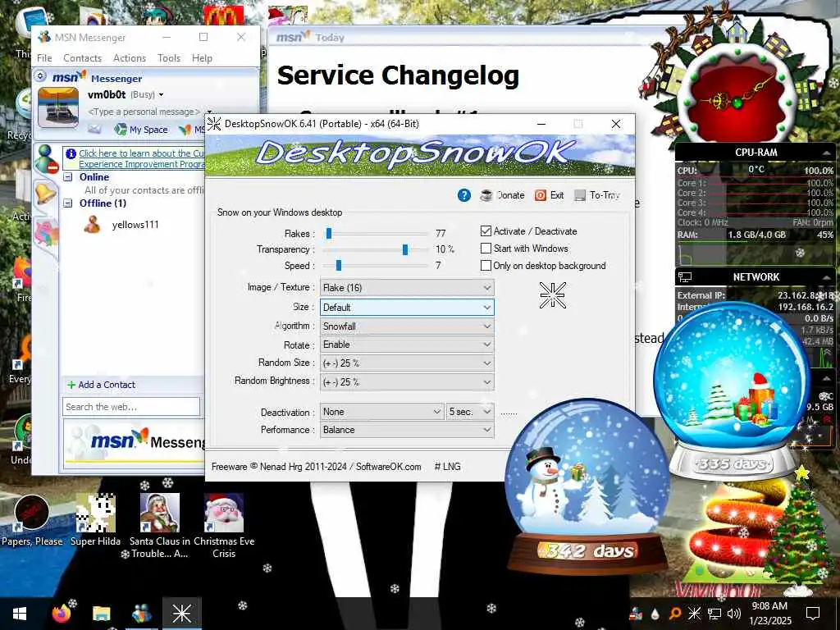Open the Contacts menu in MSN Messenger
840x630 pixels.
(82, 58)
